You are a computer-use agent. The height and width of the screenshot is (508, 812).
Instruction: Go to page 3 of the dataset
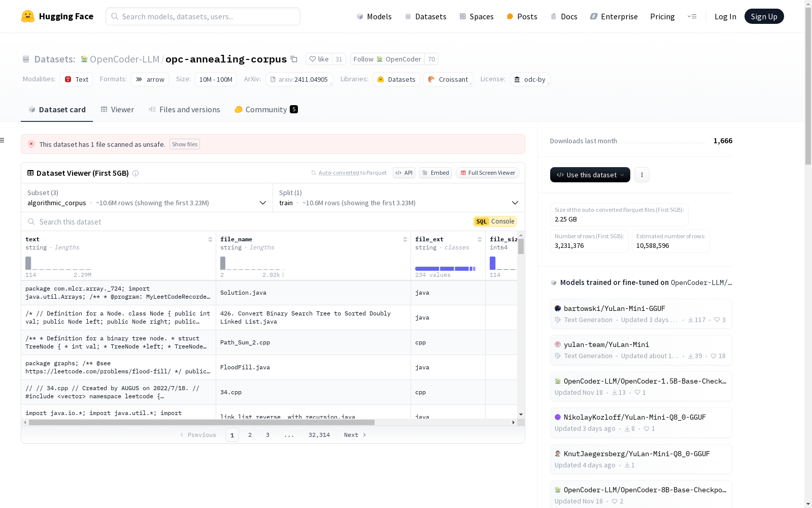(267, 435)
